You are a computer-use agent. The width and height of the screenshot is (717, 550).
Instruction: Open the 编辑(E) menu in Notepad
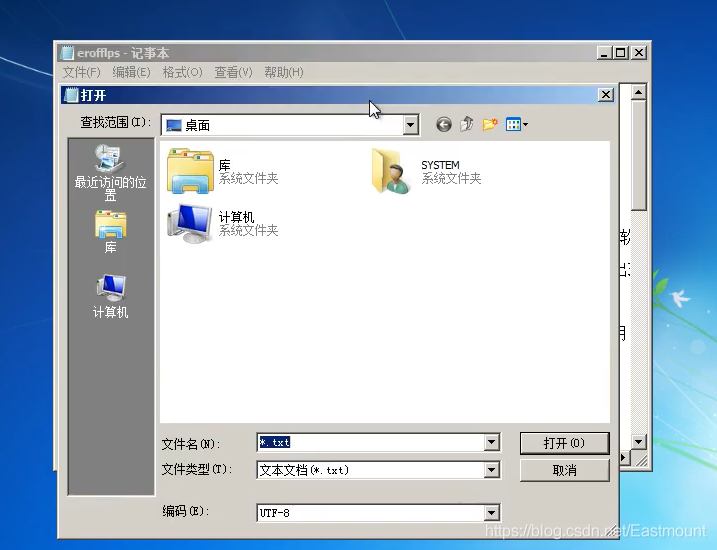(131, 72)
